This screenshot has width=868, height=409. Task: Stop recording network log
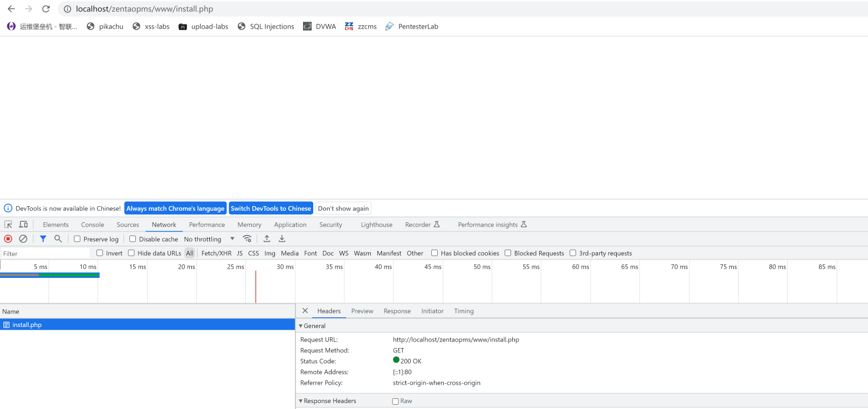[8, 239]
